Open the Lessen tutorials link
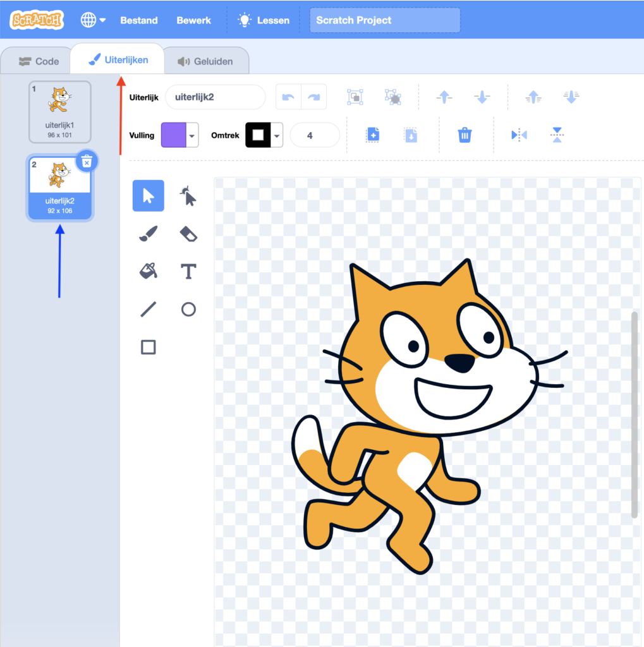The height and width of the screenshot is (647, 644). [x=264, y=20]
